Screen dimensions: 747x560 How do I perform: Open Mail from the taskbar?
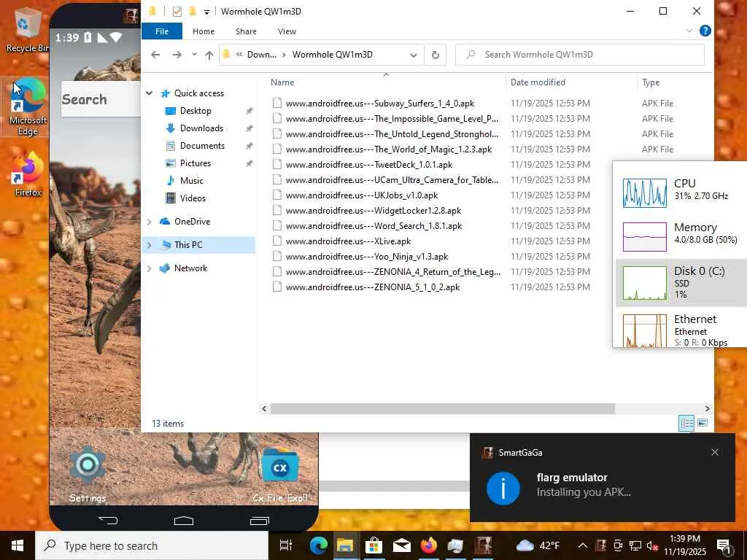point(402,545)
